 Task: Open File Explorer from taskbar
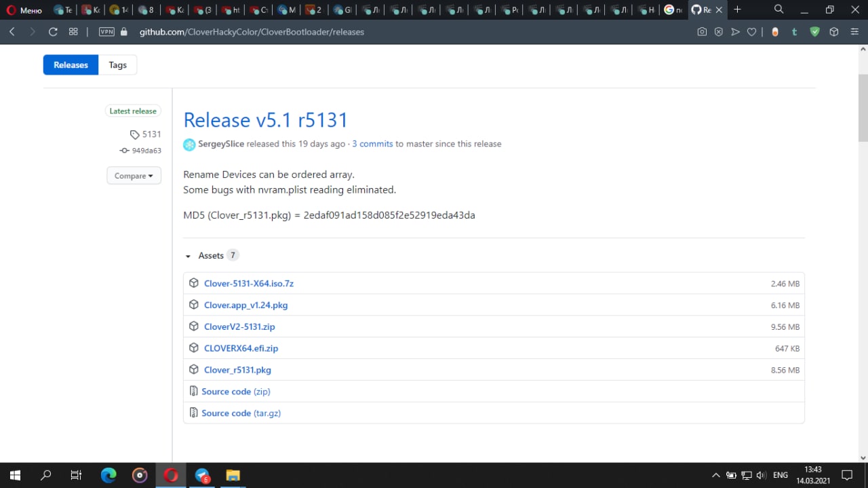pyautogui.click(x=233, y=475)
